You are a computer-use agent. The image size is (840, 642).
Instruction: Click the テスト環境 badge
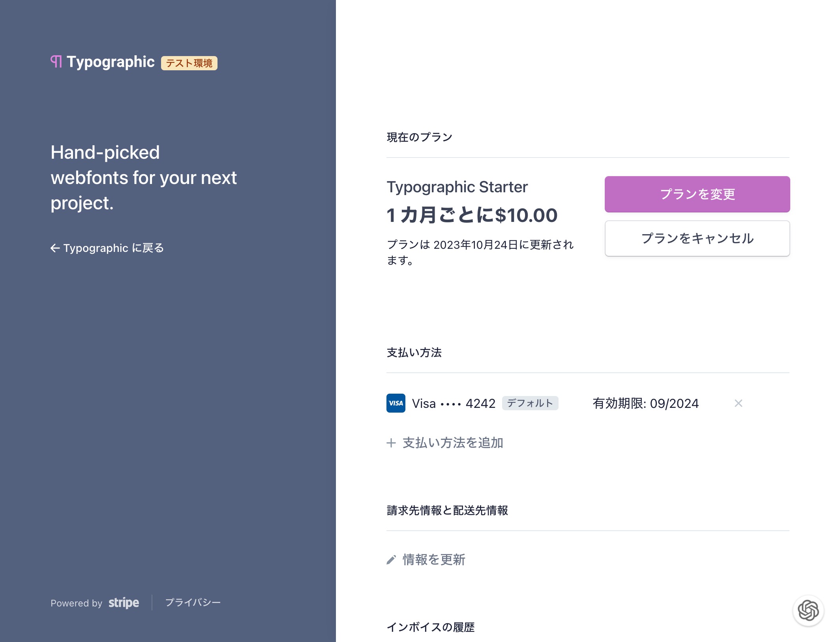[x=189, y=63]
